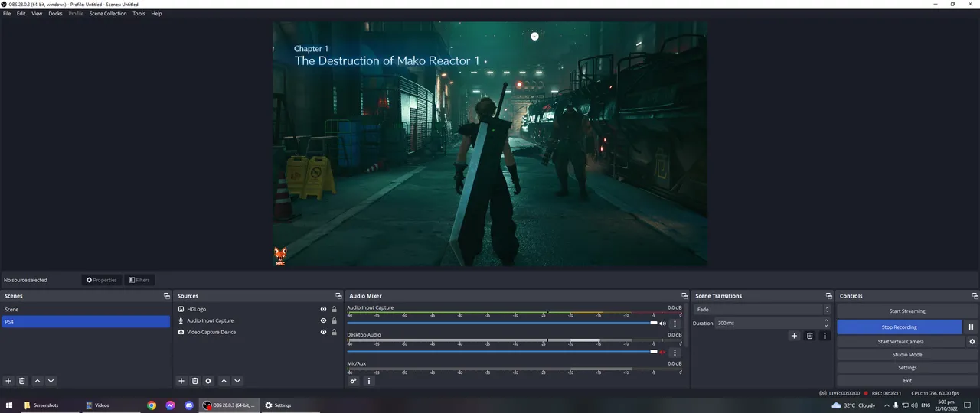Move source up in Sources list
The image size is (980, 413).
click(224, 381)
